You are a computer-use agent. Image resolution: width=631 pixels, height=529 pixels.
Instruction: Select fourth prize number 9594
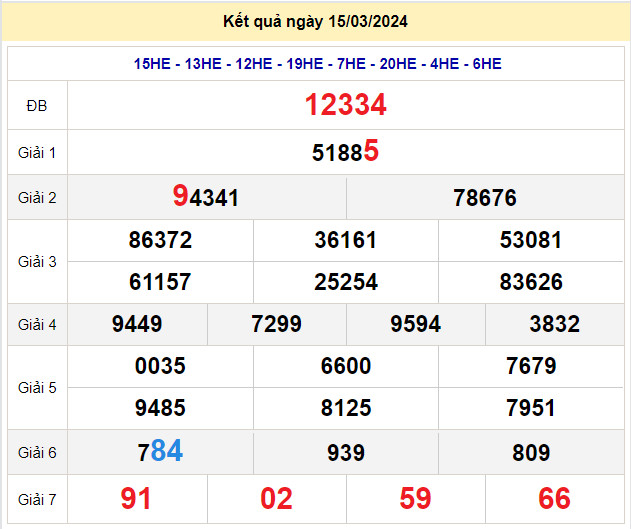pos(416,324)
